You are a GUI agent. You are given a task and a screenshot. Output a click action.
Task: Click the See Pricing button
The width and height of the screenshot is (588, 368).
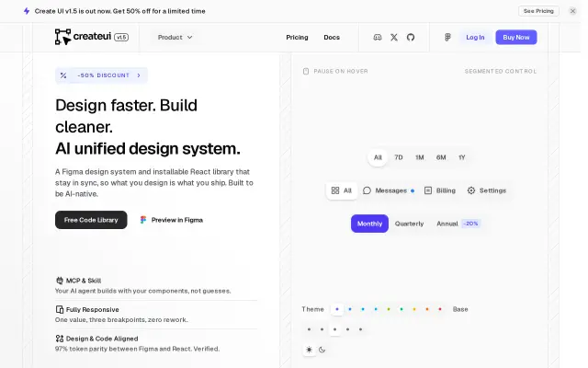538,11
